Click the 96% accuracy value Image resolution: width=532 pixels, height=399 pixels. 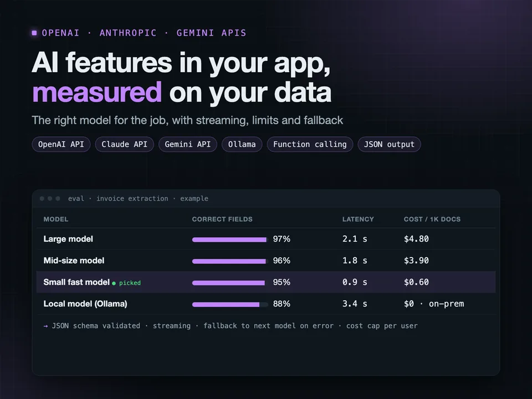282,260
